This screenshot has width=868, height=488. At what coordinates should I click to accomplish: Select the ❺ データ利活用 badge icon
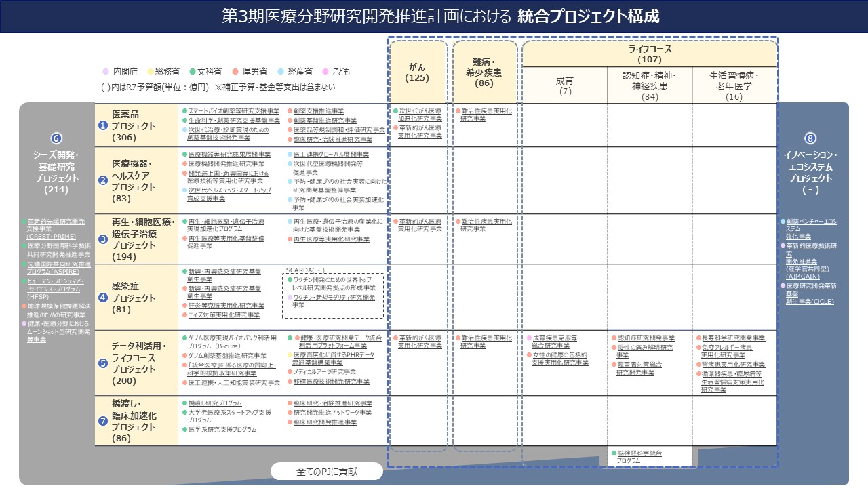pos(102,362)
